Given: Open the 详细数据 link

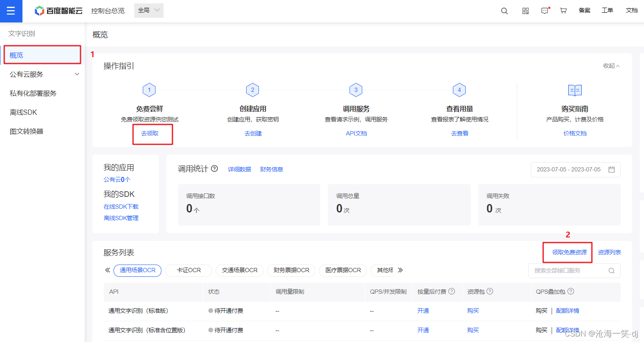Looking at the screenshot, I should click(x=239, y=169).
